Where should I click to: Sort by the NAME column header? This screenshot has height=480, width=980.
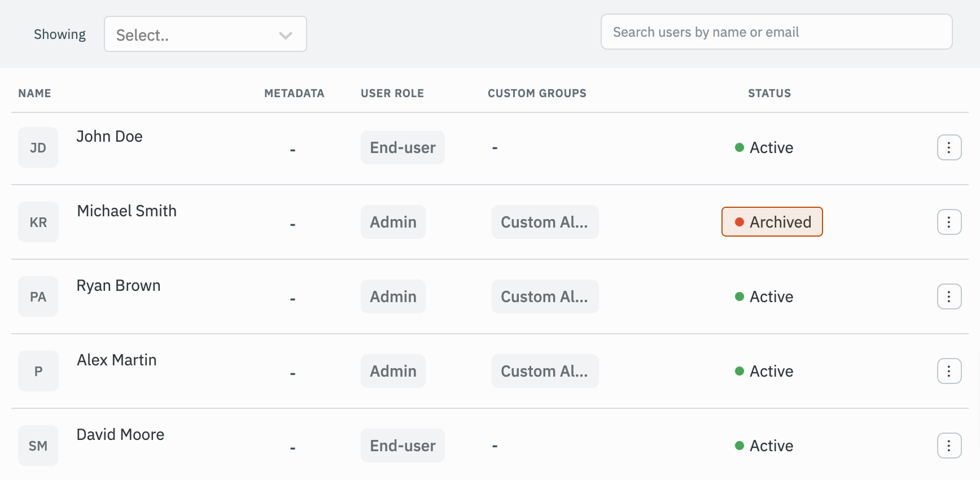tap(34, 93)
